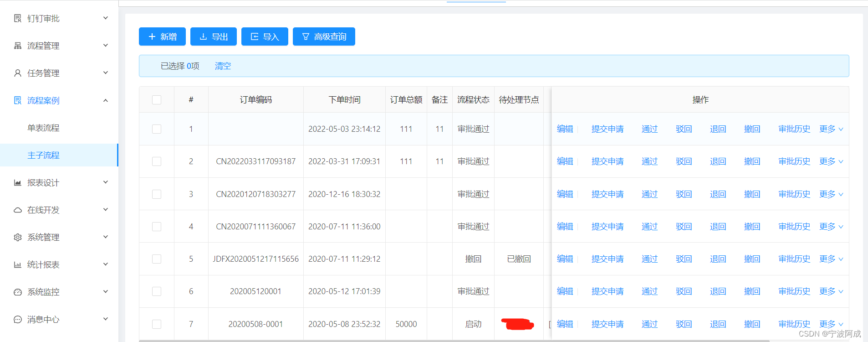Open the 单表流程 submenu item
Image resolution: width=868 pixels, height=342 pixels.
pyautogui.click(x=43, y=128)
